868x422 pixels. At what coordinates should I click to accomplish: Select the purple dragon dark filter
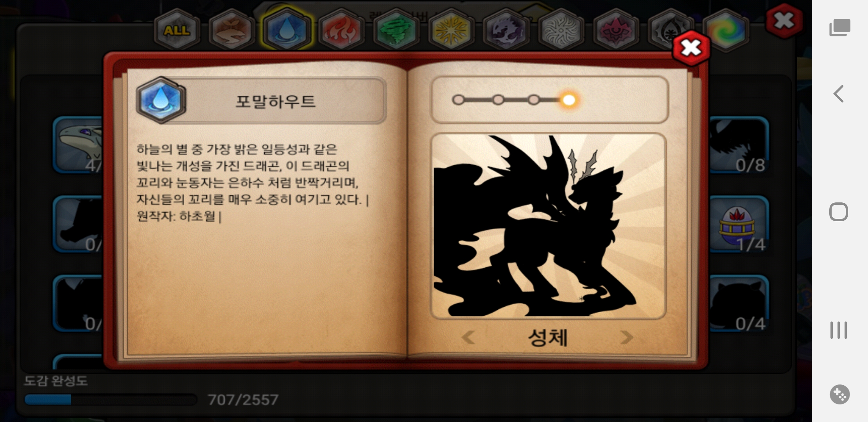click(506, 30)
